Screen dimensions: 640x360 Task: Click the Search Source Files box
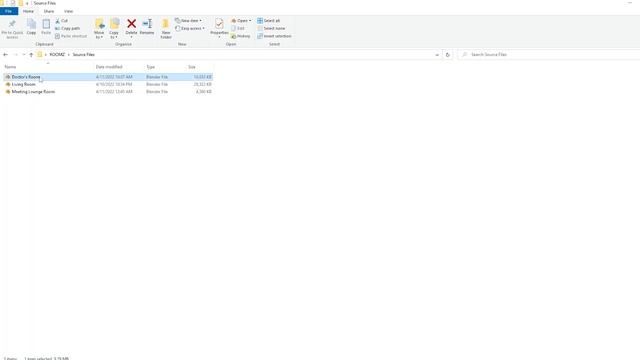click(x=549, y=55)
